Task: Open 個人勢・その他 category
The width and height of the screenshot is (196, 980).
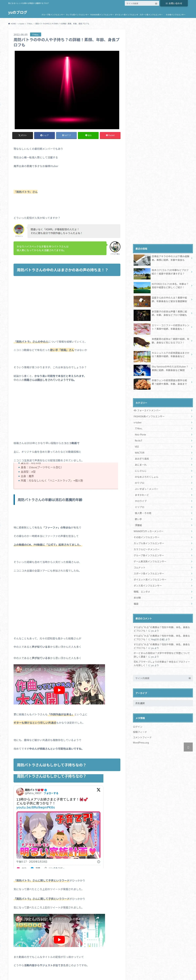Action: coord(163,513)
